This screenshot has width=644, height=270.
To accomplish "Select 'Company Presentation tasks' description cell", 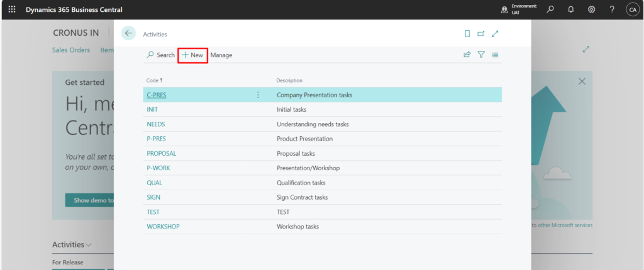I will pyautogui.click(x=314, y=95).
